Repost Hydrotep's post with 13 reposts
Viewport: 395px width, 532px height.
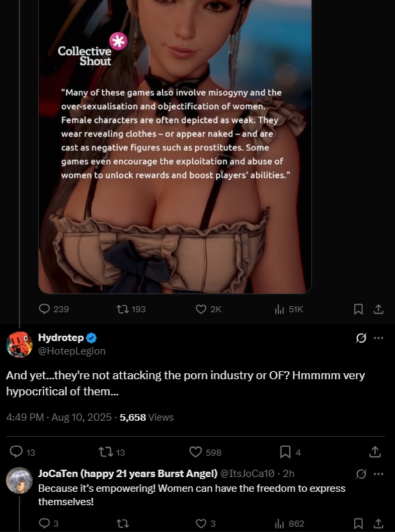(111, 452)
